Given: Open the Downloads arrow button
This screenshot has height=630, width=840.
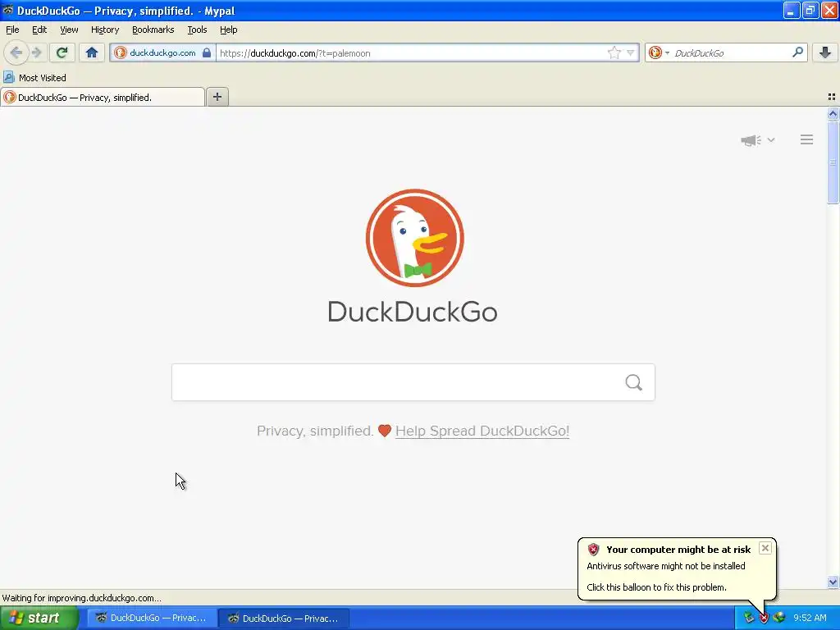Looking at the screenshot, I should (x=825, y=52).
